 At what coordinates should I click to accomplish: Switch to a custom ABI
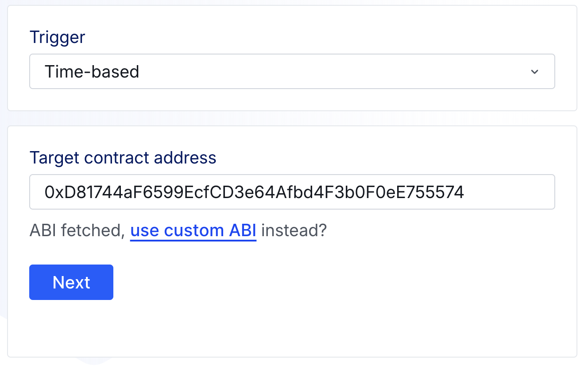(x=193, y=230)
